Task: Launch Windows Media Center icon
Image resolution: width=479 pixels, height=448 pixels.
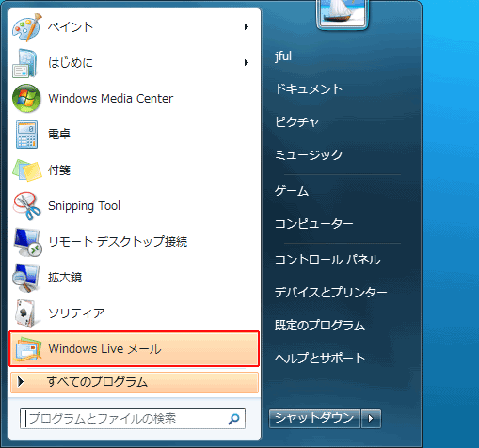Action: (x=26, y=99)
